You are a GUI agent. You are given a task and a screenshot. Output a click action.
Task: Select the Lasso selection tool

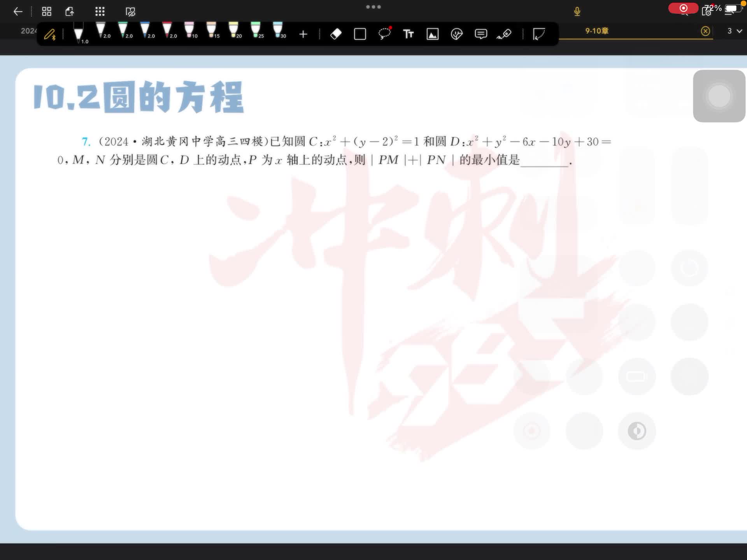(384, 34)
